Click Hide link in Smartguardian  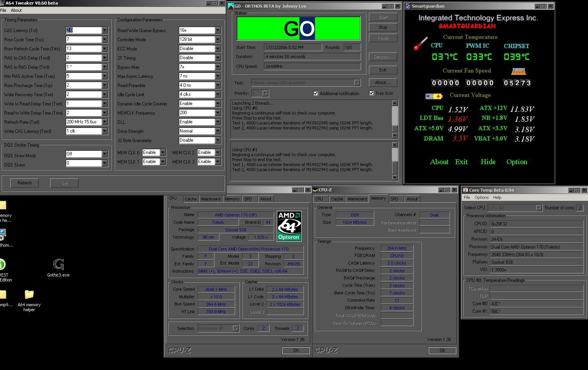coord(488,162)
